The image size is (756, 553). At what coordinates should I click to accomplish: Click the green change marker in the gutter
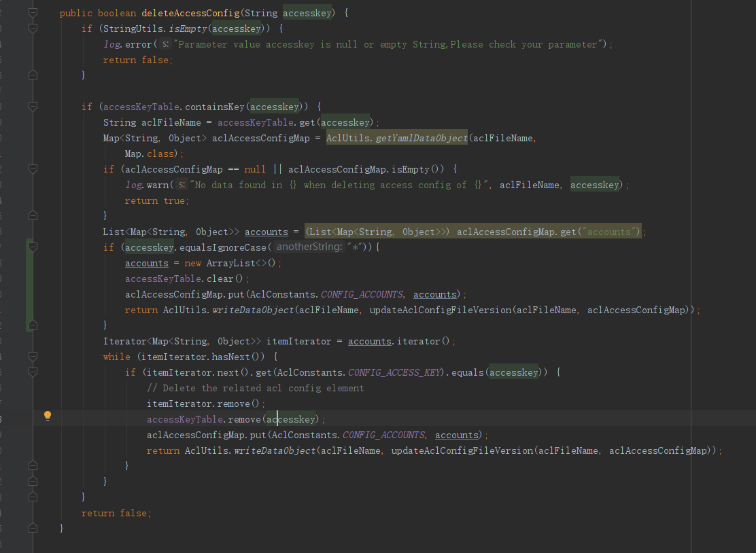click(x=31, y=285)
